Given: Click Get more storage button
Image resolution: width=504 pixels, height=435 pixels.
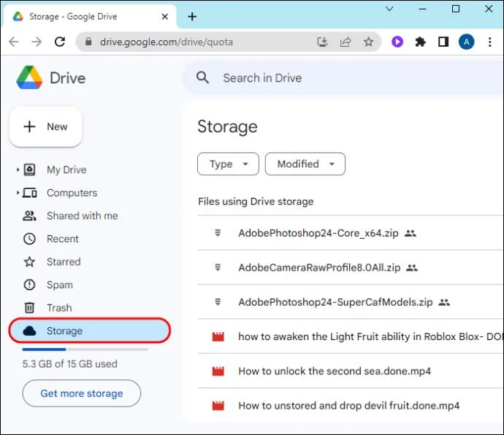Looking at the screenshot, I should 82,393.
